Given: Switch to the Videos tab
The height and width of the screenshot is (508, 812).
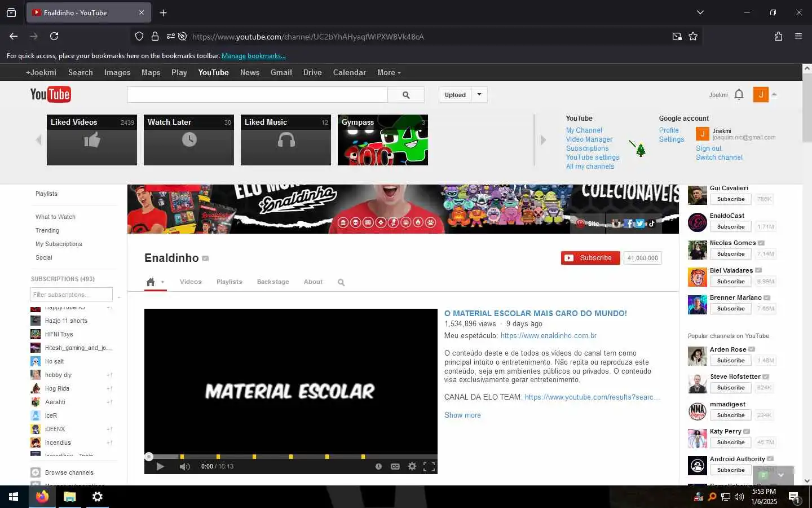Looking at the screenshot, I should pyautogui.click(x=191, y=282).
